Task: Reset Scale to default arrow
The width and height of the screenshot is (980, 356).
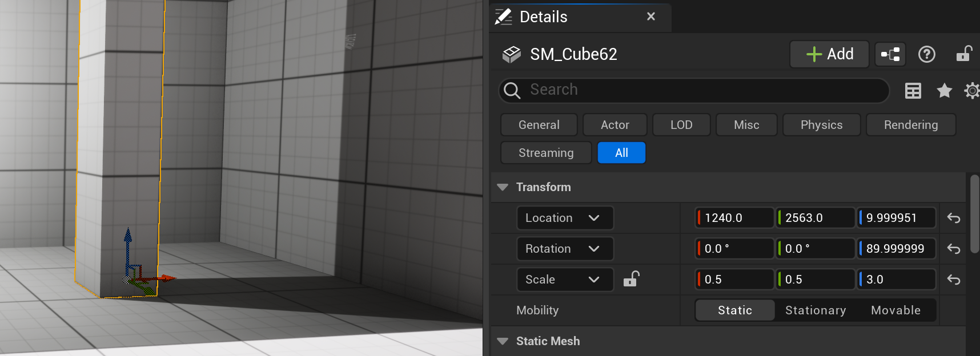Action: click(x=953, y=280)
